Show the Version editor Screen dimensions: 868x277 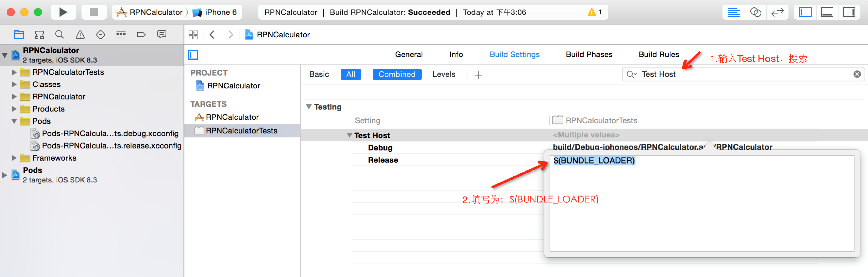(x=777, y=12)
